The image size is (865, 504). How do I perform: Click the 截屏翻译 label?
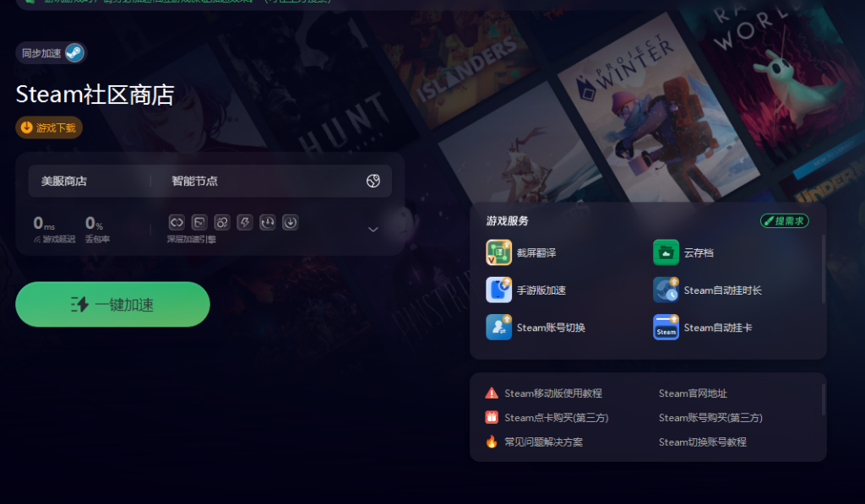[536, 252]
